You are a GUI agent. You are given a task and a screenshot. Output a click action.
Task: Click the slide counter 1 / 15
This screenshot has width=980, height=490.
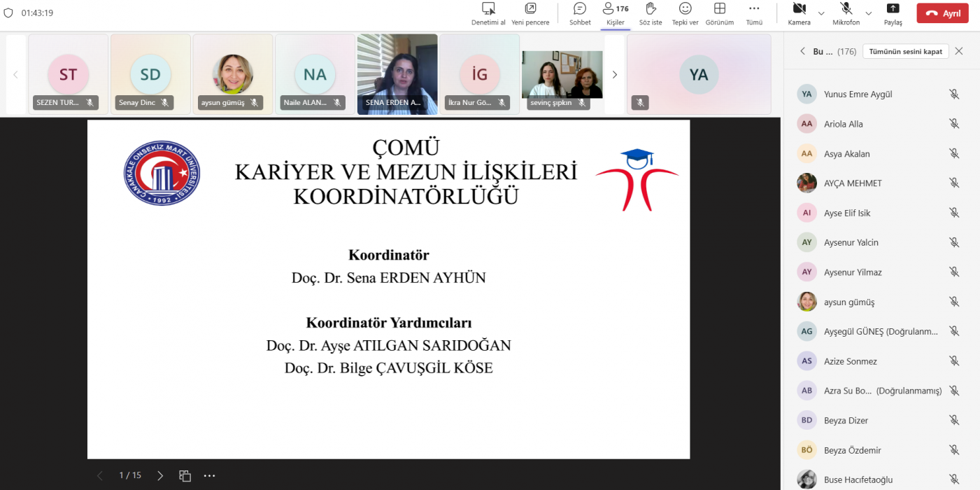pos(130,475)
